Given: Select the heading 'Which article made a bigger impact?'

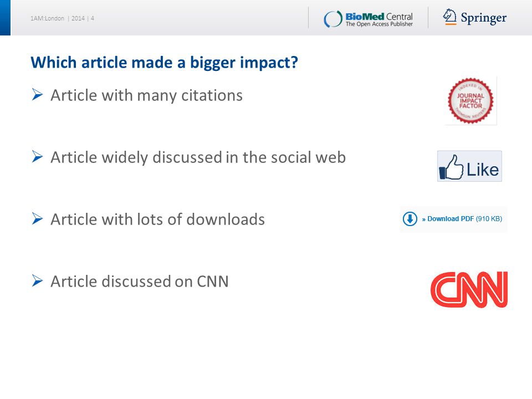Looking at the screenshot, I should pyautogui.click(x=164, y=63).
